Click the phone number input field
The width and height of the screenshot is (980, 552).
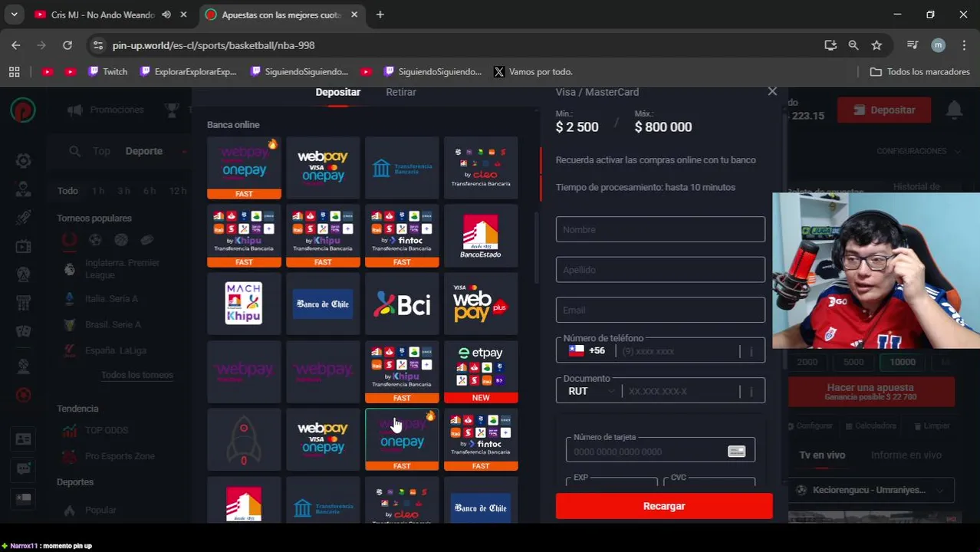click(x=679, y=351)
